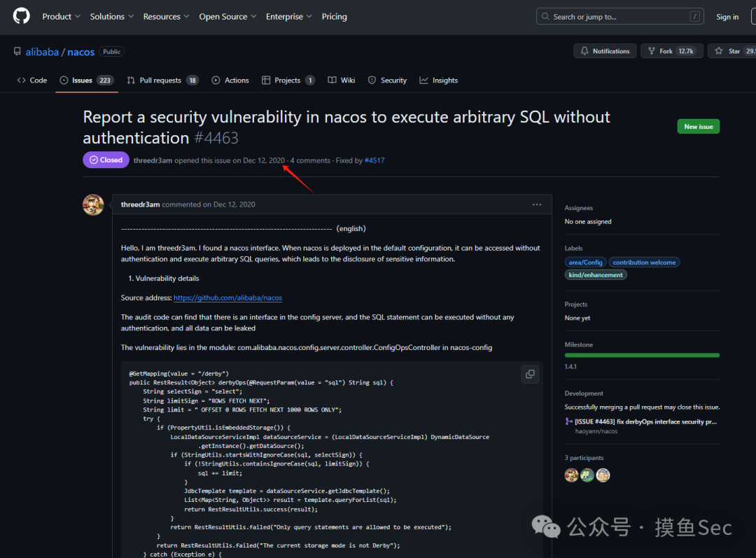Expand the Open Source menu
Screen dimensions: 756x558
coord(227,16)
